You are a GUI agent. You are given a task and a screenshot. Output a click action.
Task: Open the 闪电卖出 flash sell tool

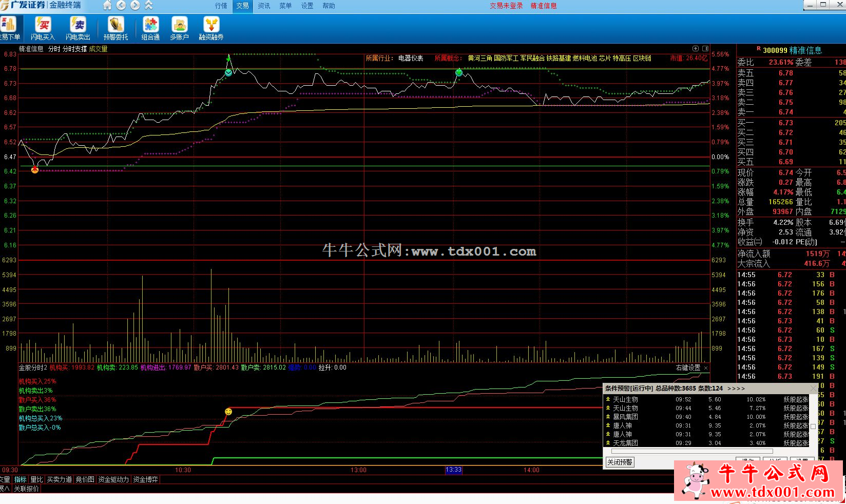pyautogui.click(x=78, y=28)
